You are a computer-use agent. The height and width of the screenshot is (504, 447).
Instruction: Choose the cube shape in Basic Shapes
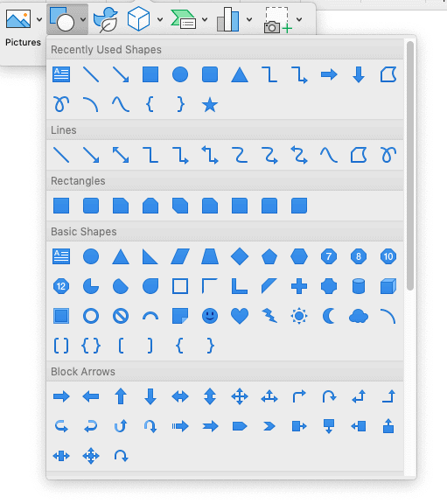tap(388, 286)
